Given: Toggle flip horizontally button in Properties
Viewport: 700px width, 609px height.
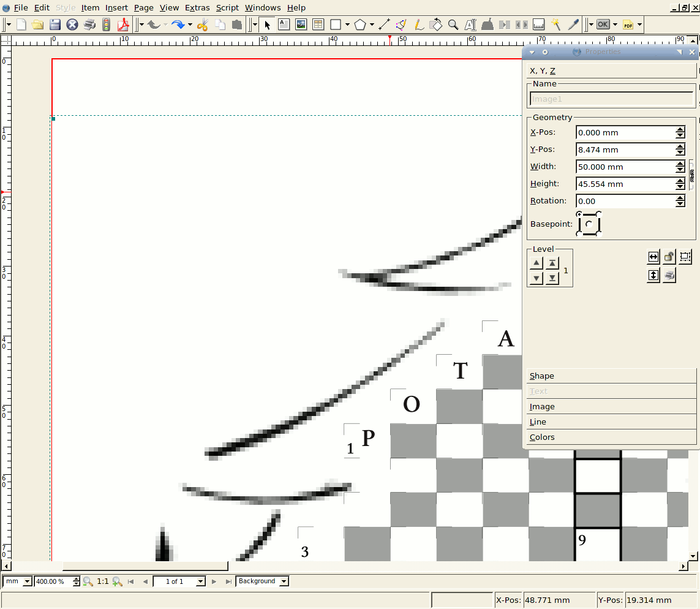Looking at the screenshot, I should (x=653, y=257).
